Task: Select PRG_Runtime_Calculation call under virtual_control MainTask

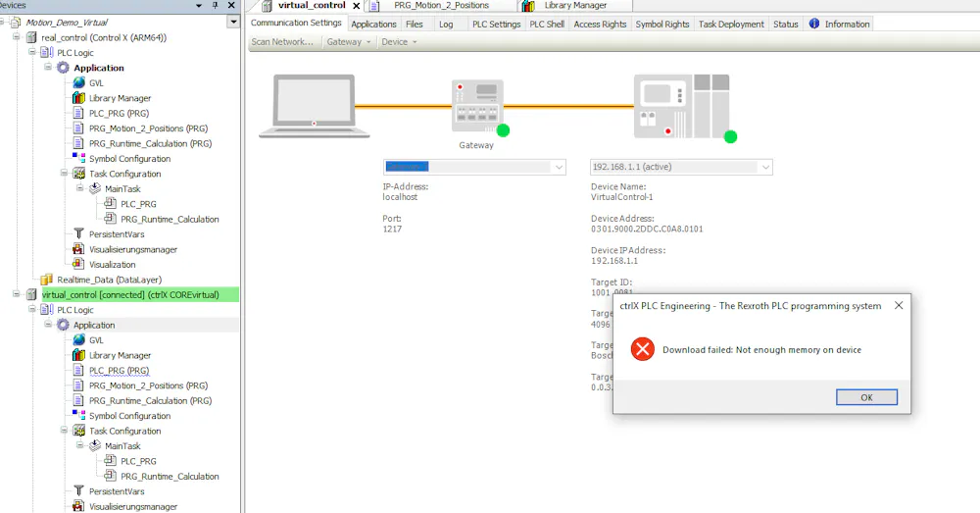Action: pos(170,476)
